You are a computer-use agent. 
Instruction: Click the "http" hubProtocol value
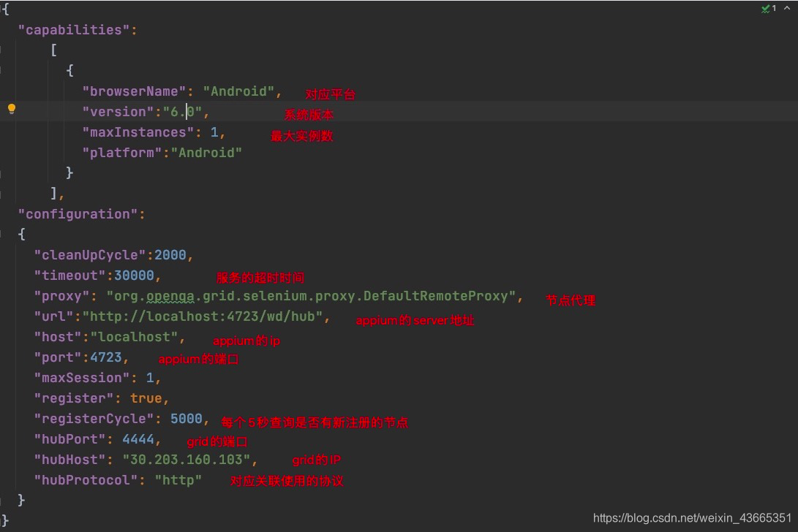click(178, 480)
